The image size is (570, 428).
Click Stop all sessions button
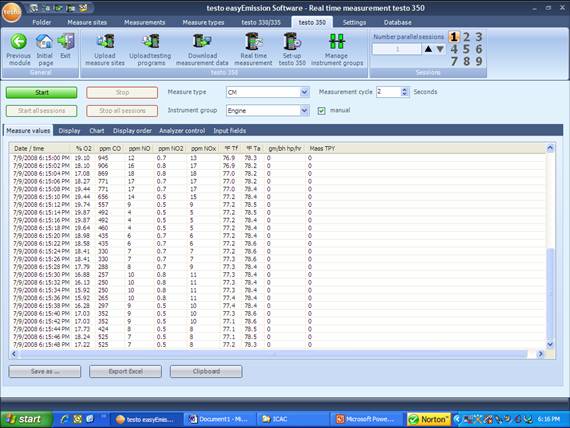point(122,111)
